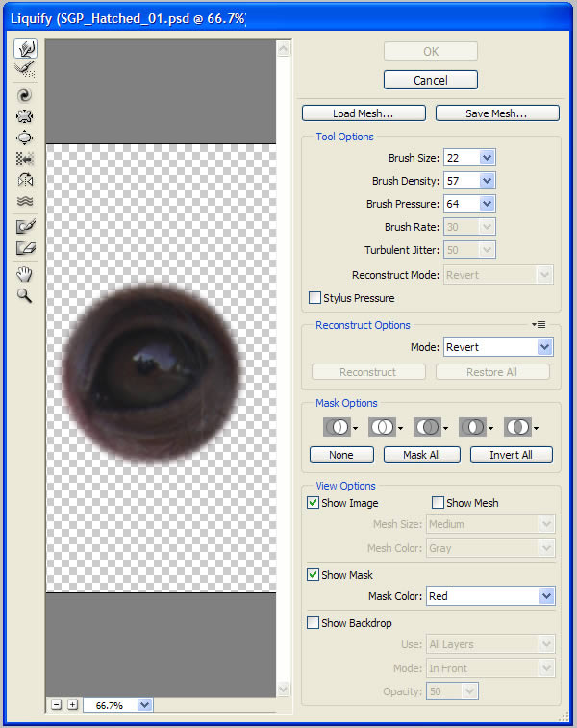Open Brush Size dropdown arrow

487,158
